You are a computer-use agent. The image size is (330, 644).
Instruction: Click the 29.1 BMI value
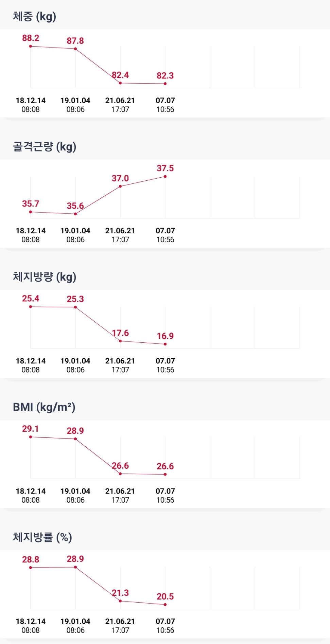coord(31,429)
